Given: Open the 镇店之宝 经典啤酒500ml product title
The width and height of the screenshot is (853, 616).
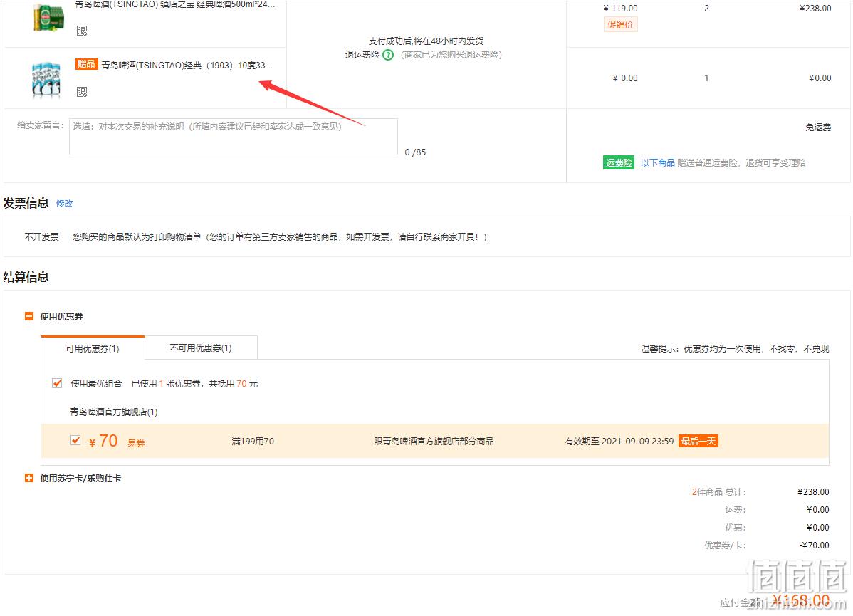Looking at the screenshot, I should pyautogui.click(x=175, y=4).
